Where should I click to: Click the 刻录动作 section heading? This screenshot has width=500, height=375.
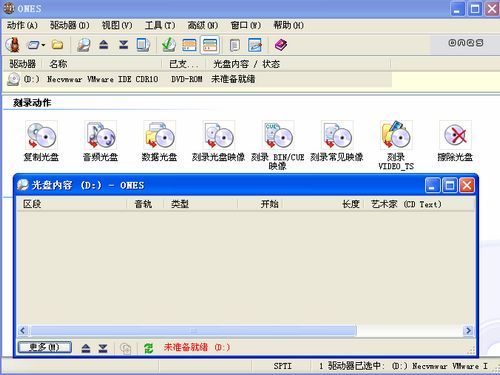32,103
